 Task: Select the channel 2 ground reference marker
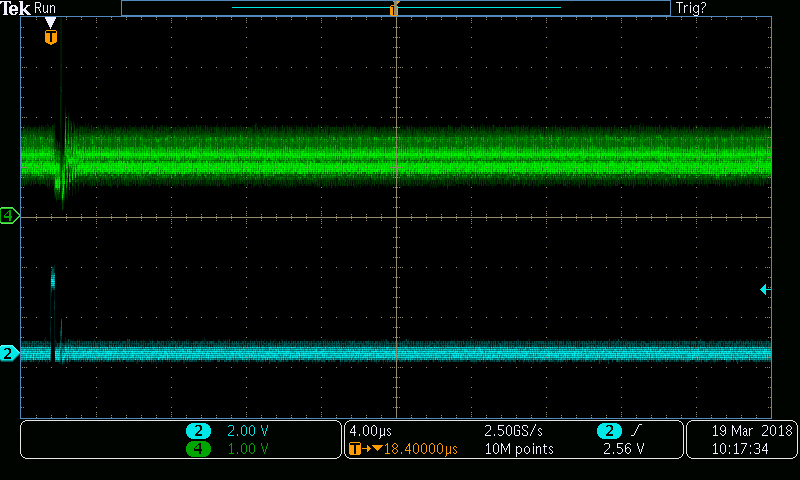[x=9, y=353]
